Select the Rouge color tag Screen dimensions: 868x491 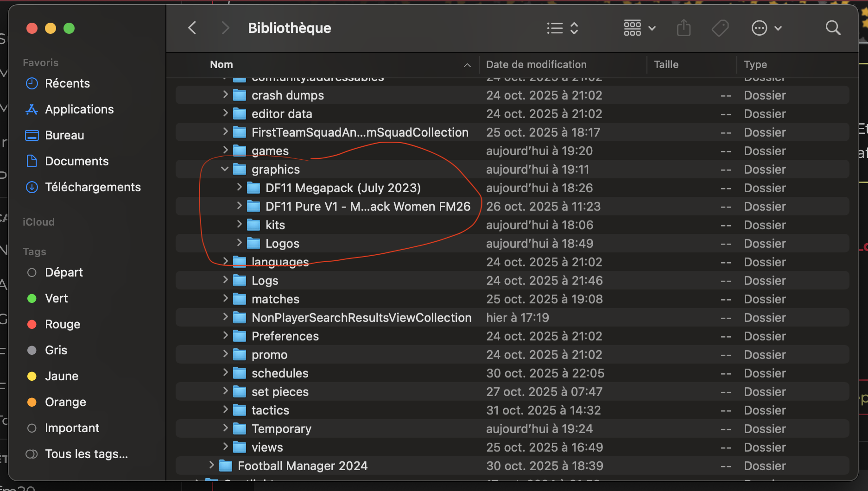pyautogui.click(x=63, y=324)
